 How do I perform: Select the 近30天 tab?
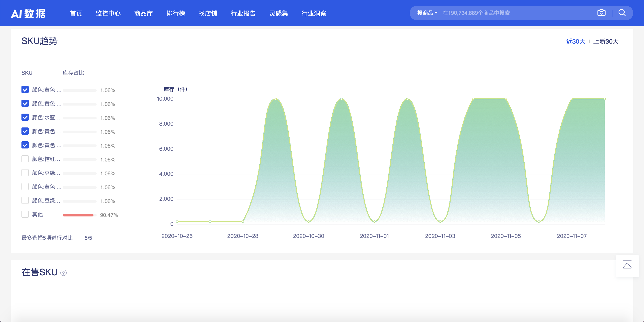pyautogui.click(x=576, y=42)
